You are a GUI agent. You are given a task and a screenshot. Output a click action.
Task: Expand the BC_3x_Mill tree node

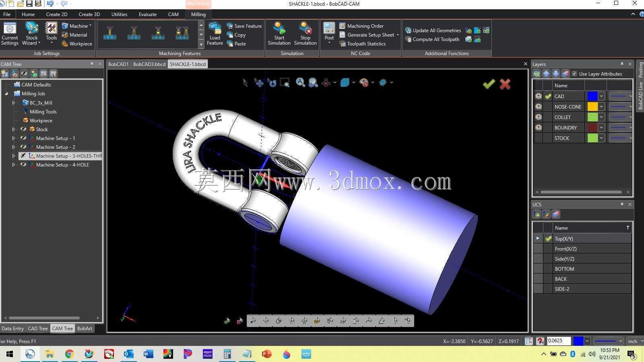(x=14, y=103)
